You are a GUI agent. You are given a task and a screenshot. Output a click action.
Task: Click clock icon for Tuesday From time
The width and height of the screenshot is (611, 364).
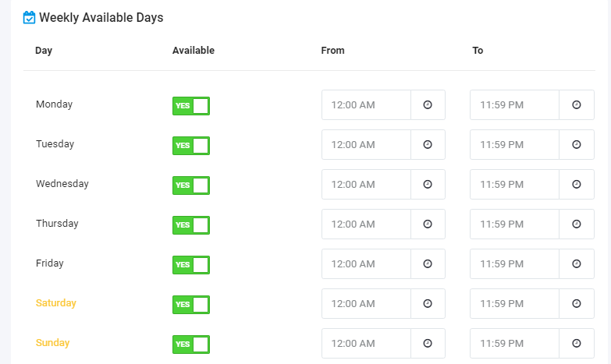(x=428, y=144)
